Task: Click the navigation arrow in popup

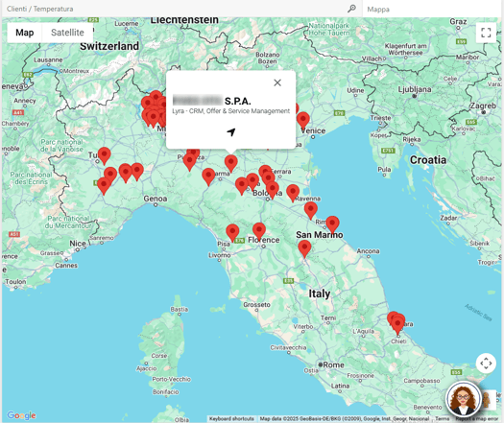Action: click(231, 131)
